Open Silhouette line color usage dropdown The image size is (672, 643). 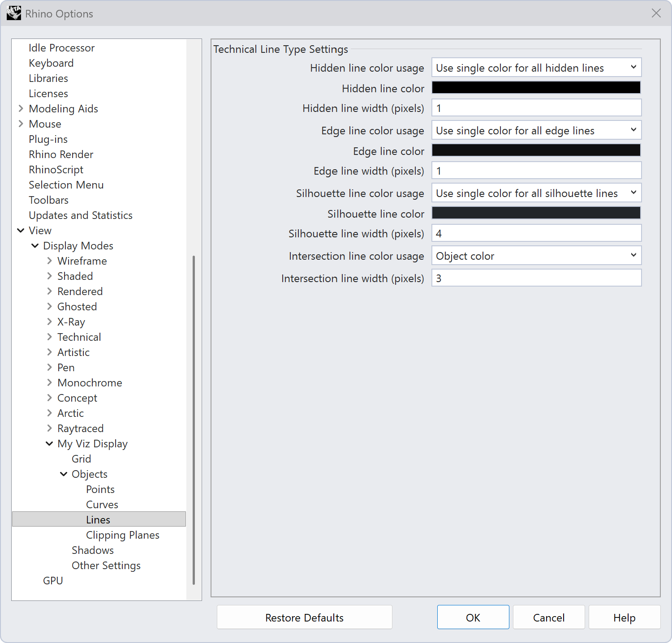pyautogui.click(x=536, y=193)
